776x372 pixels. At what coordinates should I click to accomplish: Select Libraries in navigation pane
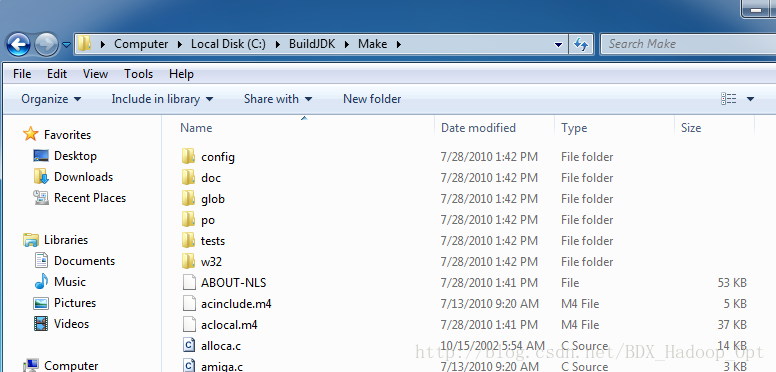[x=66, y=240]
